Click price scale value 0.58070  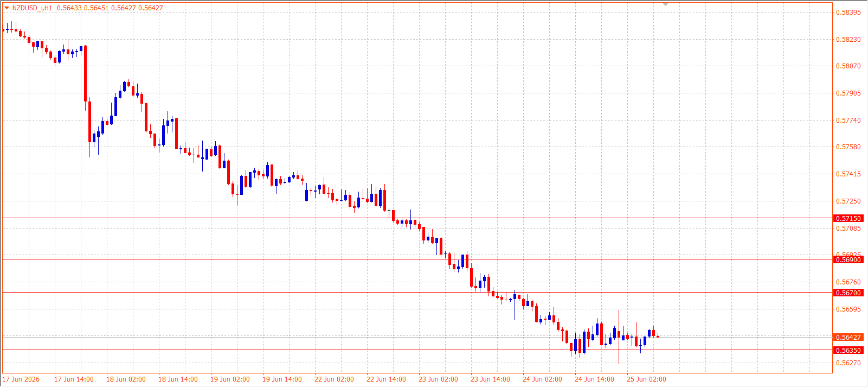pos(848,66)
